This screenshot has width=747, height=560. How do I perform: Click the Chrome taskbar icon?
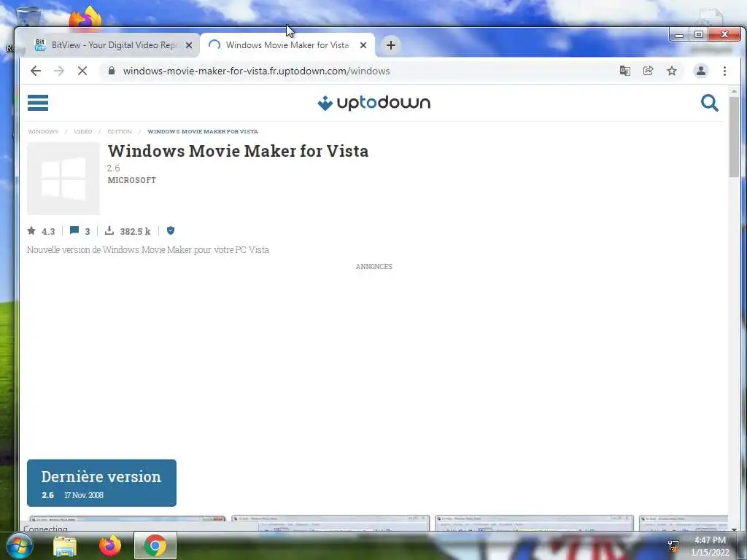pos(155,545)
